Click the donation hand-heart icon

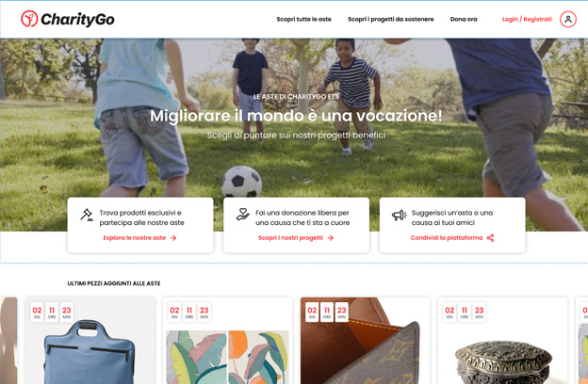point(242,215)
